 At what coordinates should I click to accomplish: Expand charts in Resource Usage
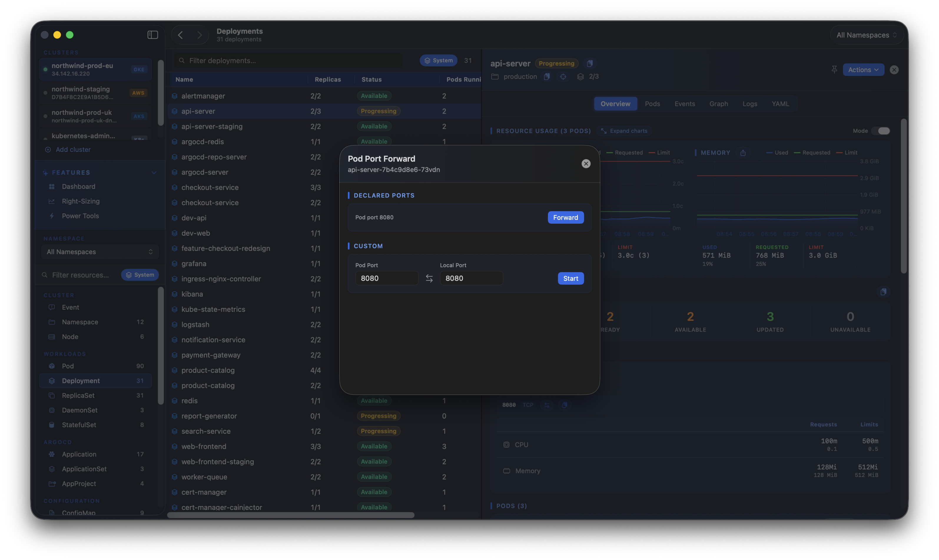point(624,131)
